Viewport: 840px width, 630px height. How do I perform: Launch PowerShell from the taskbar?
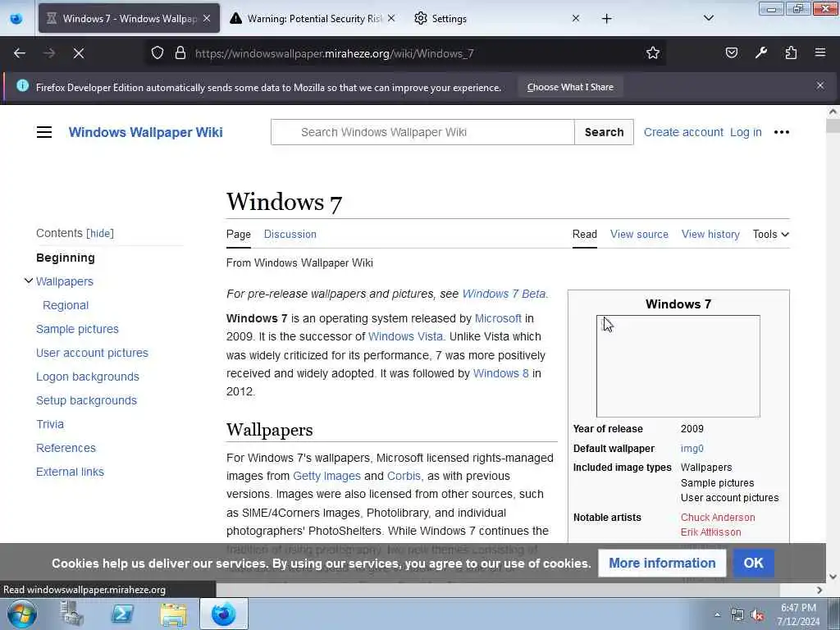[122, 614]
